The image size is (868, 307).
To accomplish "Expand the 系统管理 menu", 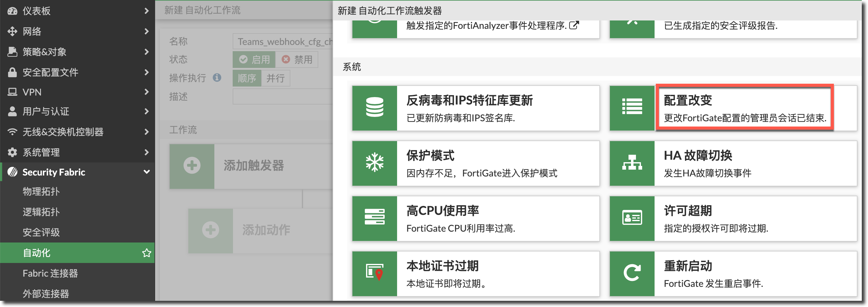I will [x=146, y=152].
